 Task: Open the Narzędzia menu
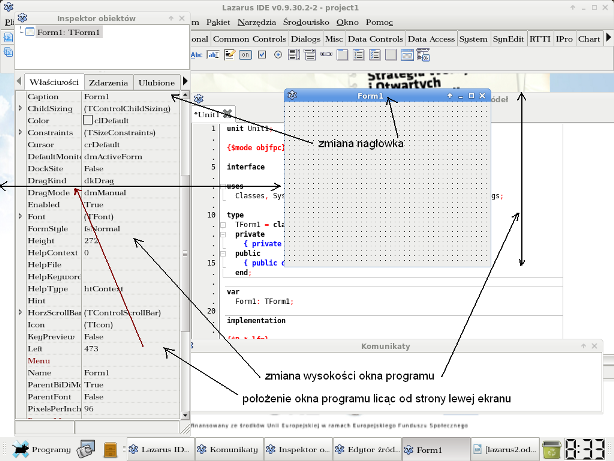point(257,22)
